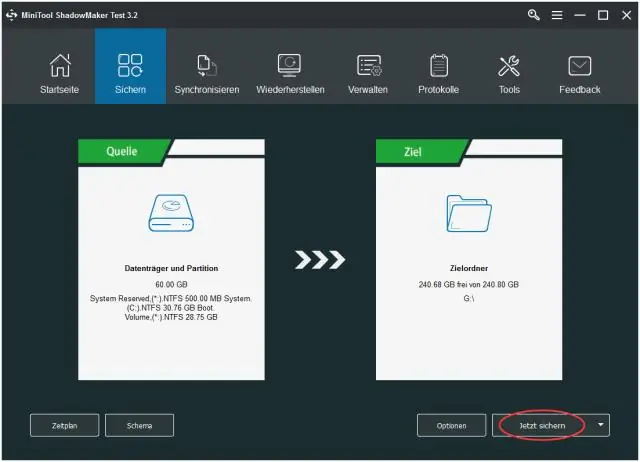Switch to the Verwalten tab label
This screenshot has width=640, height=462.
tap(368, 89)
